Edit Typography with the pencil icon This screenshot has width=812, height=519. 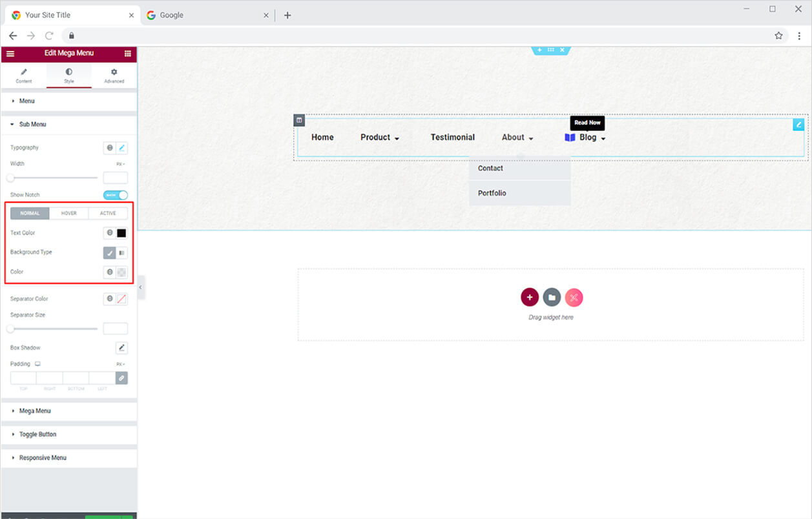pos(121,148)
